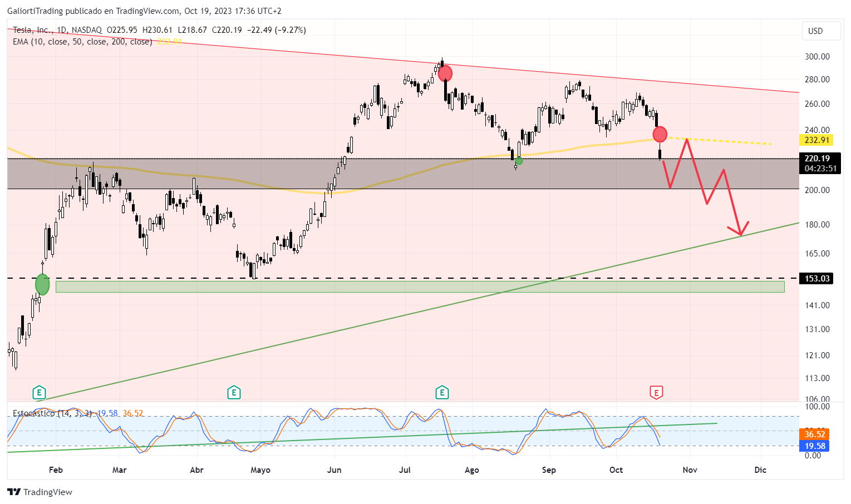Click the Dic label on the time axis
Screen dimensions: 851x504
click(760, 470)
